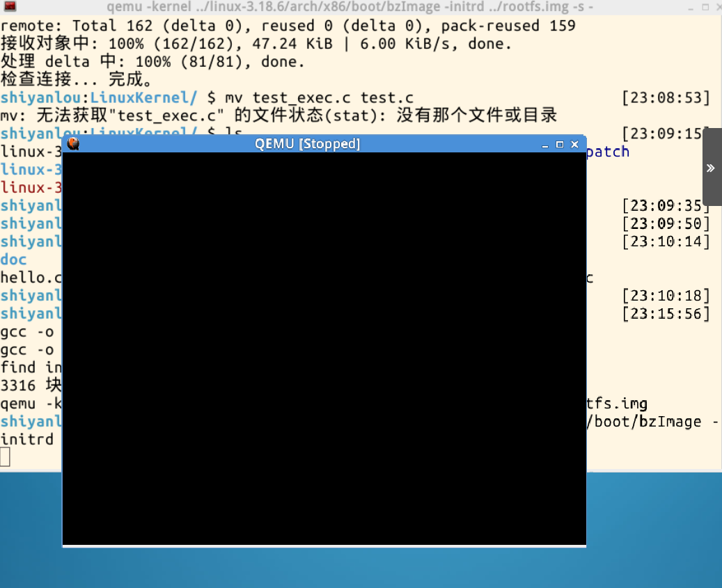Minimize the QEMU [Stopped] window
The image size is (722, 588).
click(545, 145)
